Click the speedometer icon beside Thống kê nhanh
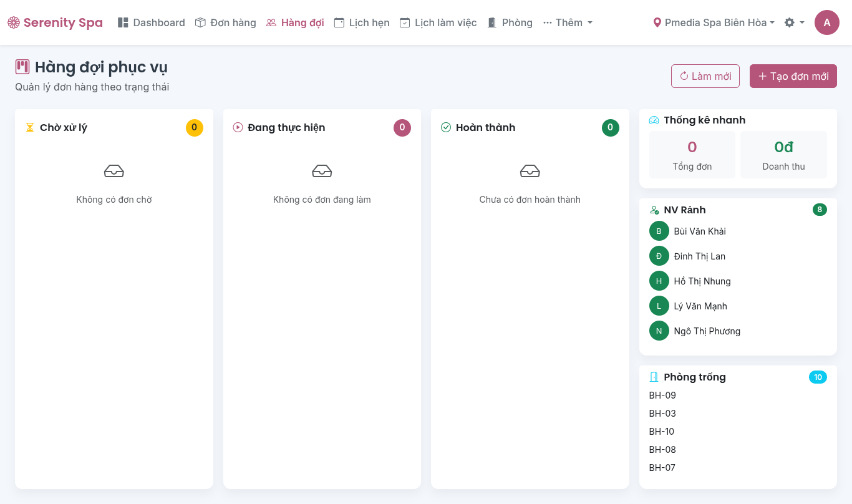 [654, 120]
